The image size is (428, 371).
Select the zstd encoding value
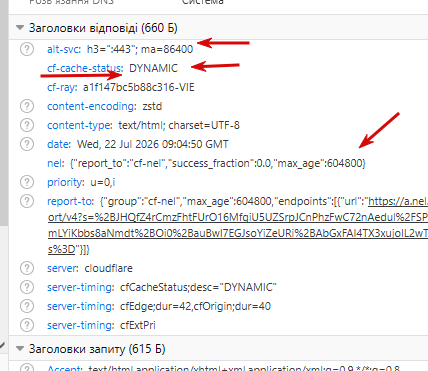[152, 106]
